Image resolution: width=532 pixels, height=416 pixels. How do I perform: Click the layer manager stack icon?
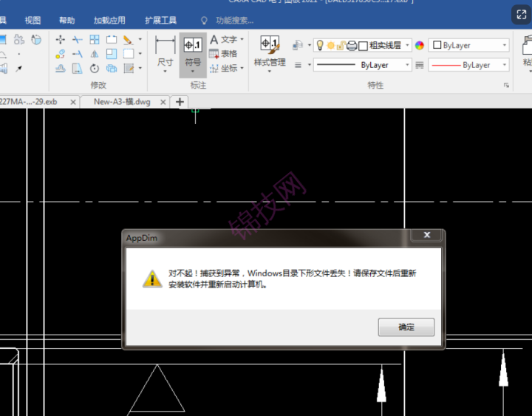coord(298,45)
